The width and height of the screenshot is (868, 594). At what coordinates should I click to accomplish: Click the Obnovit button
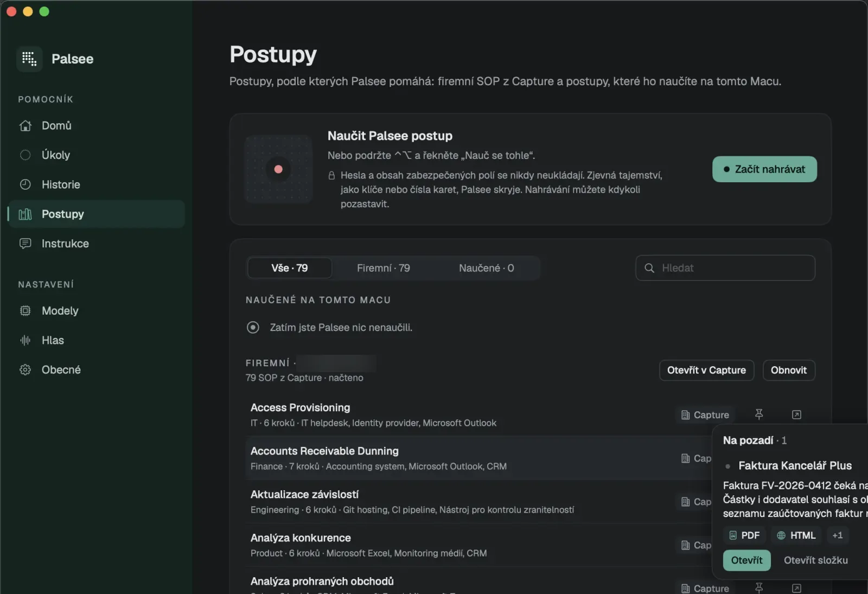point(789,370)
